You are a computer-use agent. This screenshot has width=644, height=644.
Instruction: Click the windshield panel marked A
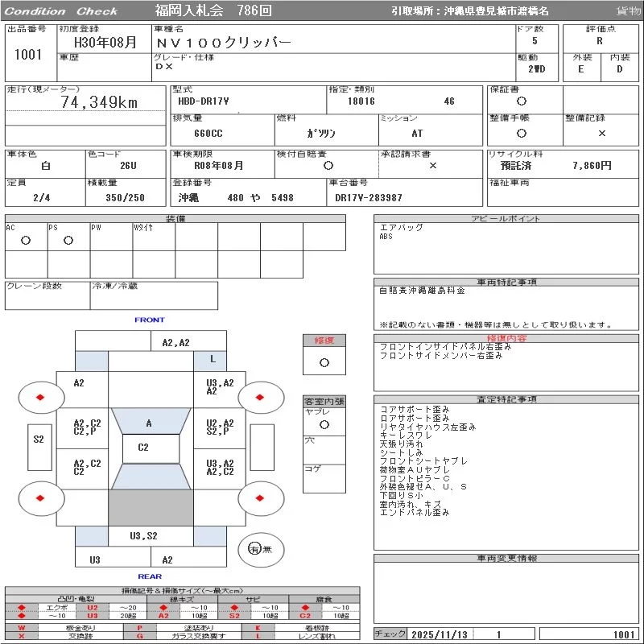[149, 423]
